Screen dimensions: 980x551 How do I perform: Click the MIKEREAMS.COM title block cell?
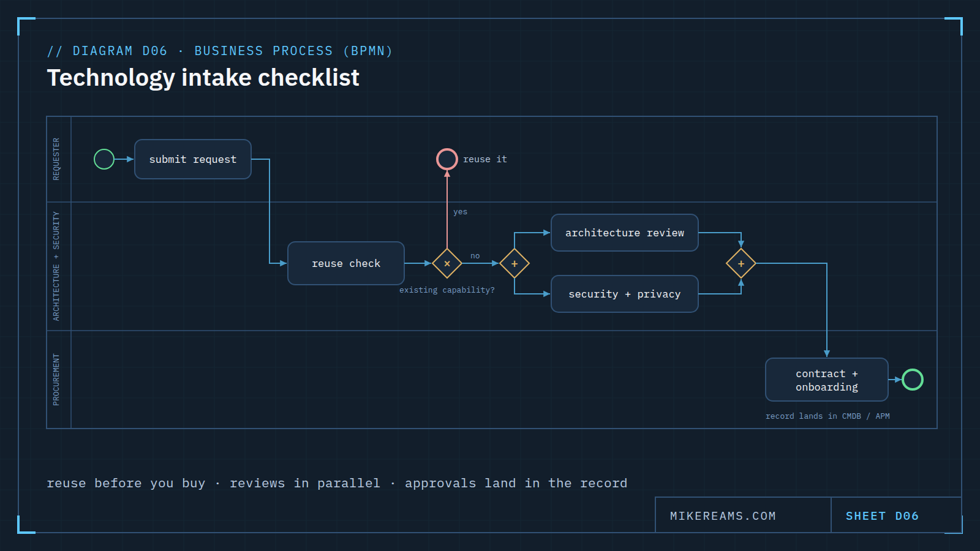click(x=743, y=515)
